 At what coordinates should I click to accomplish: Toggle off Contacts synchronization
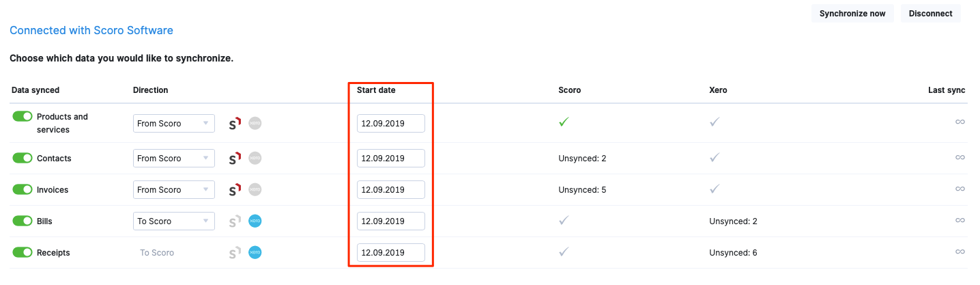pyautogui.click(x=23, y=158)
